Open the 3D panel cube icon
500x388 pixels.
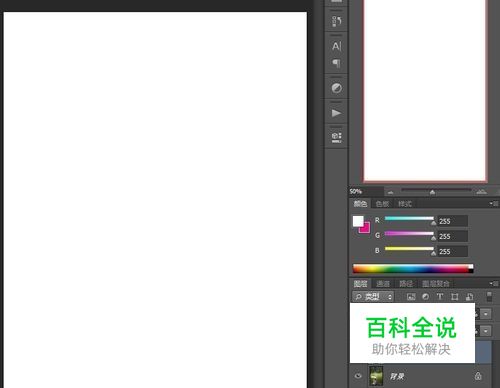tap(336, 137)
